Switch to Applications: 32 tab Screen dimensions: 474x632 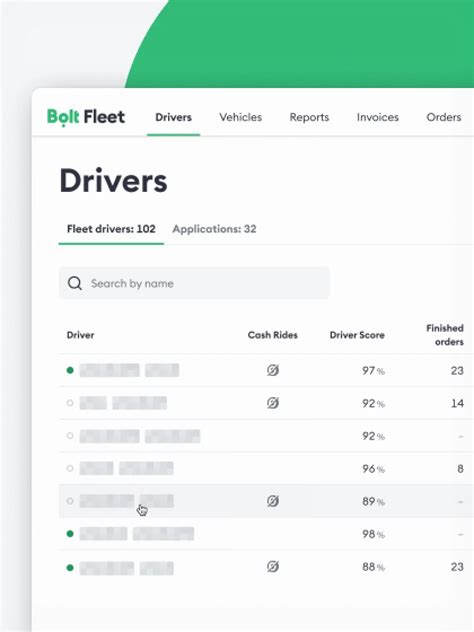(214, 229)
